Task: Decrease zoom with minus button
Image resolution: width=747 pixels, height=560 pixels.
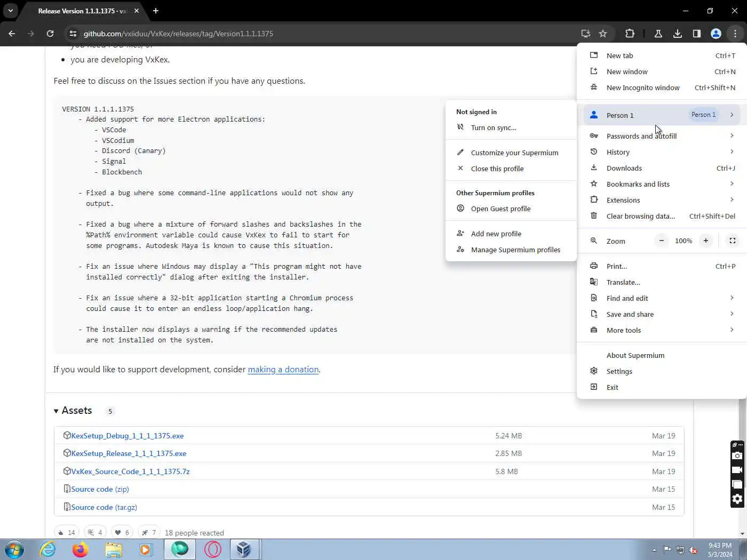Action: point(662,241)
